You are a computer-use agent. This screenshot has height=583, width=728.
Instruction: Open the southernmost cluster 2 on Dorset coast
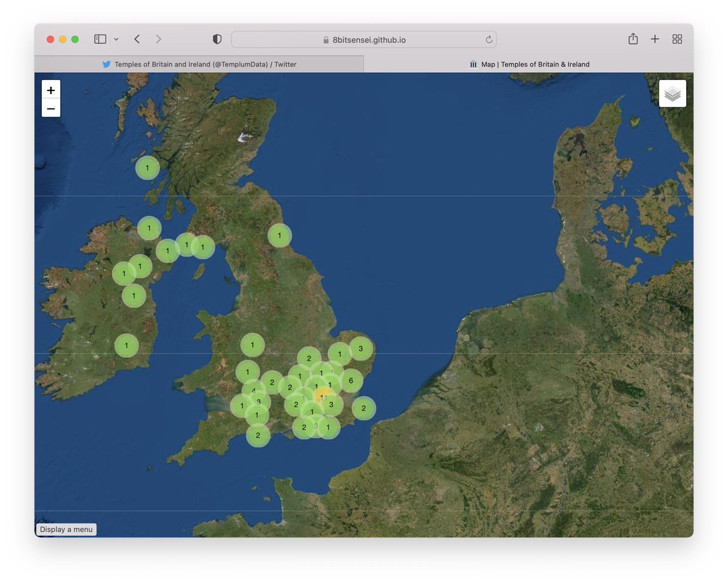258,435
